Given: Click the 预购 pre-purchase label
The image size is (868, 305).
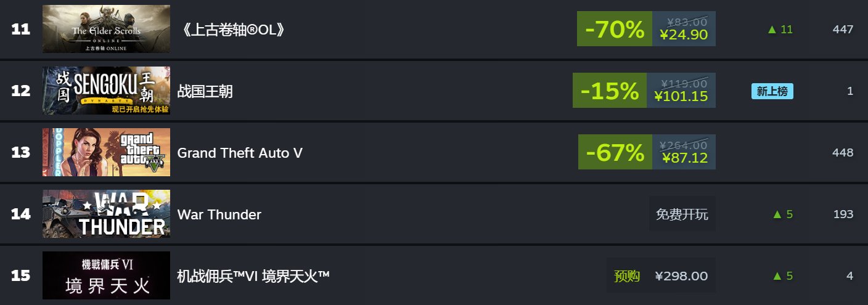Looking at the screenshot, I should click(627, 276).
